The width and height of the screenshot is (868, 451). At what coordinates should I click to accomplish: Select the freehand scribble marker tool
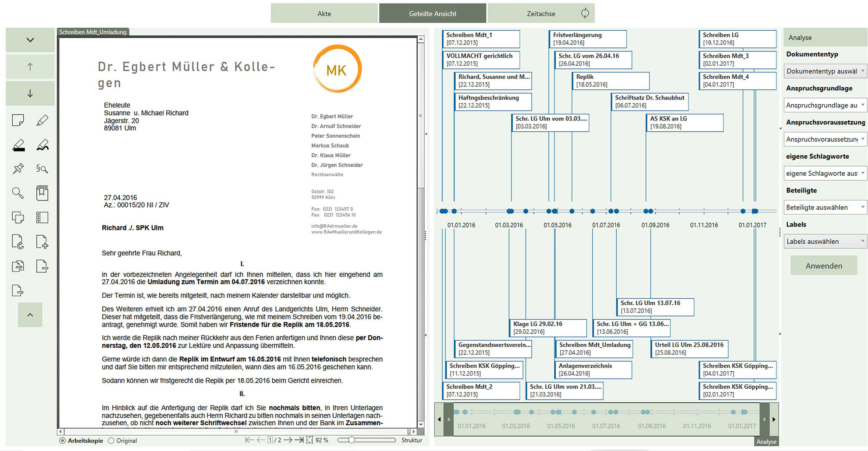pyautogui.click(x=42, y=145)
